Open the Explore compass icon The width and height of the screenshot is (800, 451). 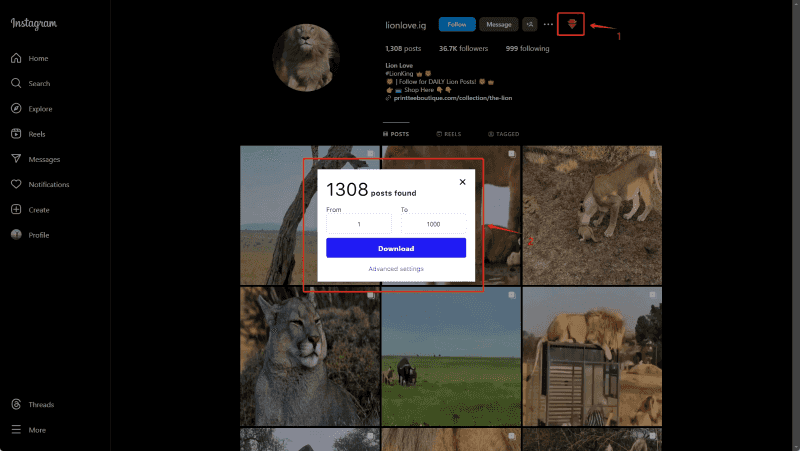pos(16,109)
